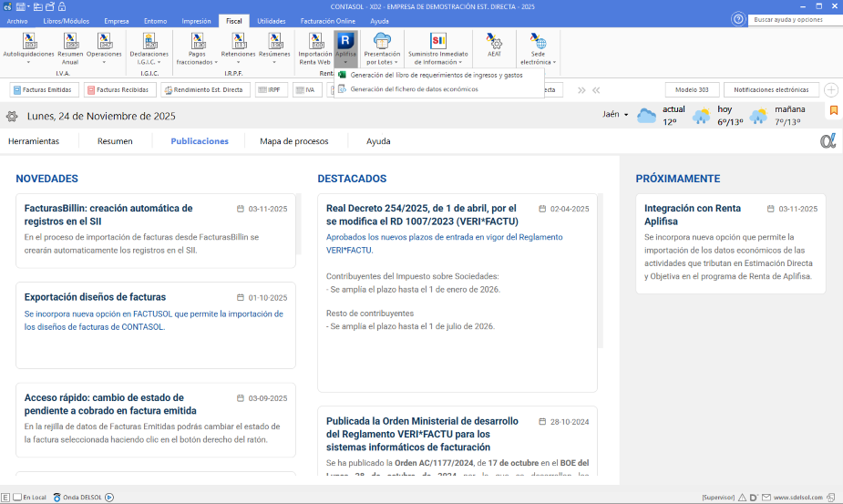Click Buscar ayuda y opciones search field
Screen dimensions: 843x504
796,19
